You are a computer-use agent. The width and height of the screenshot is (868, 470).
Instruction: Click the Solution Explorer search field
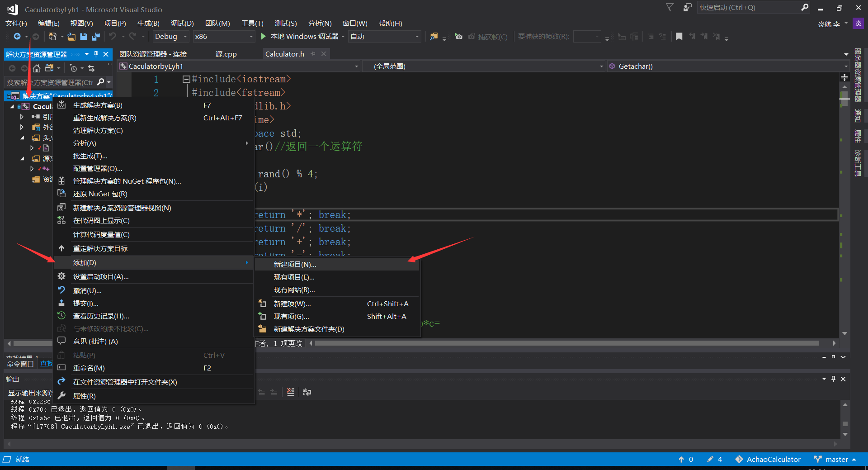(50, 82)
